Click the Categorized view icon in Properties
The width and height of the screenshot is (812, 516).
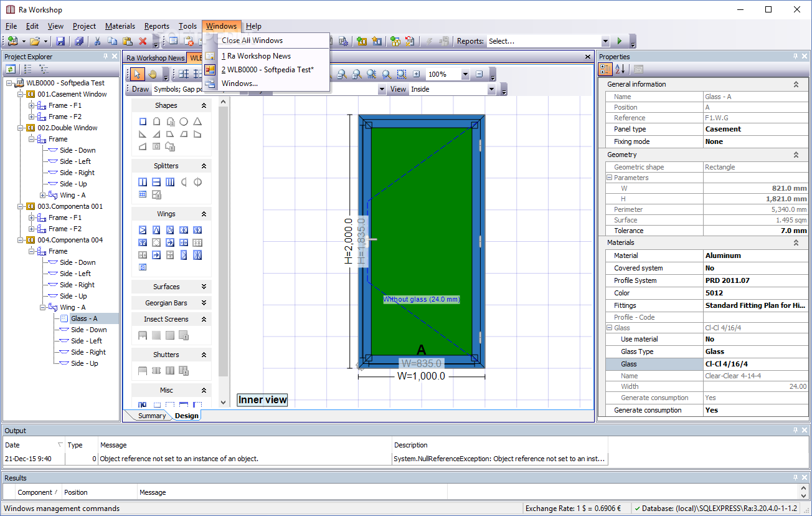point(605,69)
